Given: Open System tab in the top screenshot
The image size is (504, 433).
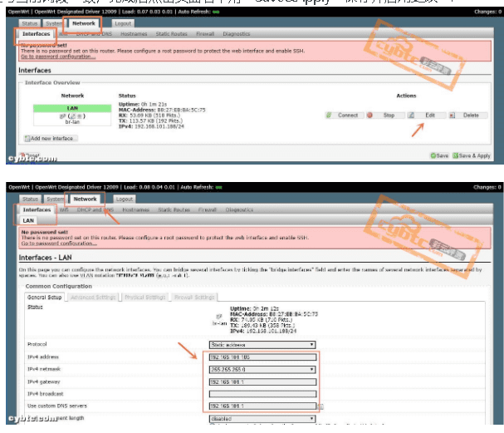Looking at the screenshot, I should pyautogui.click(x=52, y=23).
